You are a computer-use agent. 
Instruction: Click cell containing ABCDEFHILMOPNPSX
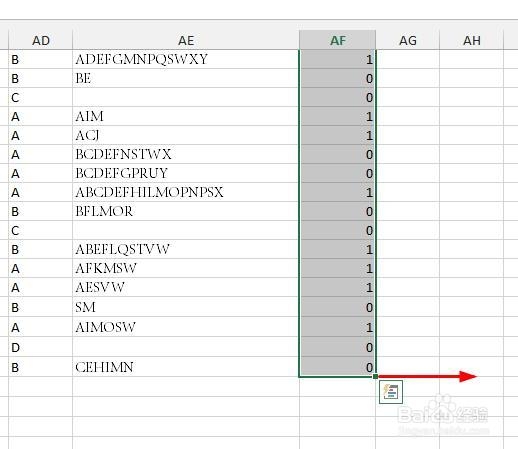coord(186,192)
